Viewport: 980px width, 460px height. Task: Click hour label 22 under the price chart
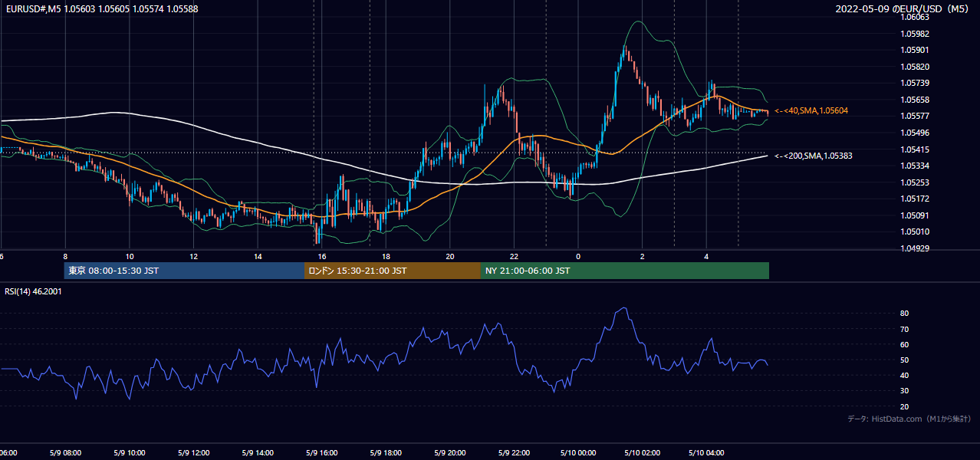click(x=514, y=256)
